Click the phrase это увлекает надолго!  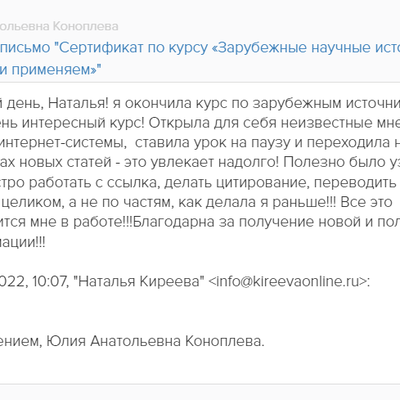click(201, 163)
